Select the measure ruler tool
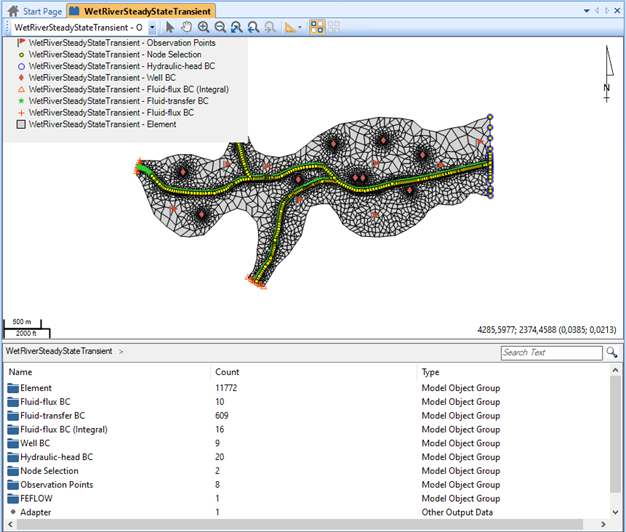626x532 pixels. [290, 27]
